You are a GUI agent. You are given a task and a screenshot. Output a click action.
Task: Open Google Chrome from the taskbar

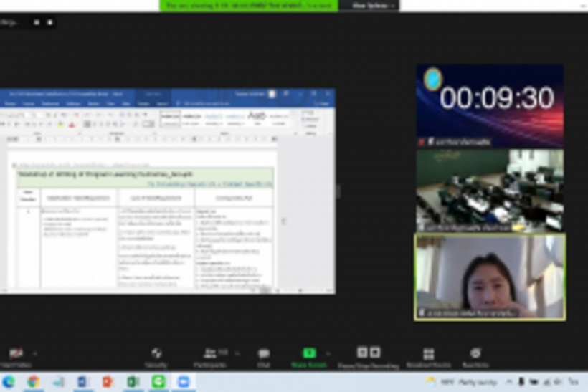point(34,382)
